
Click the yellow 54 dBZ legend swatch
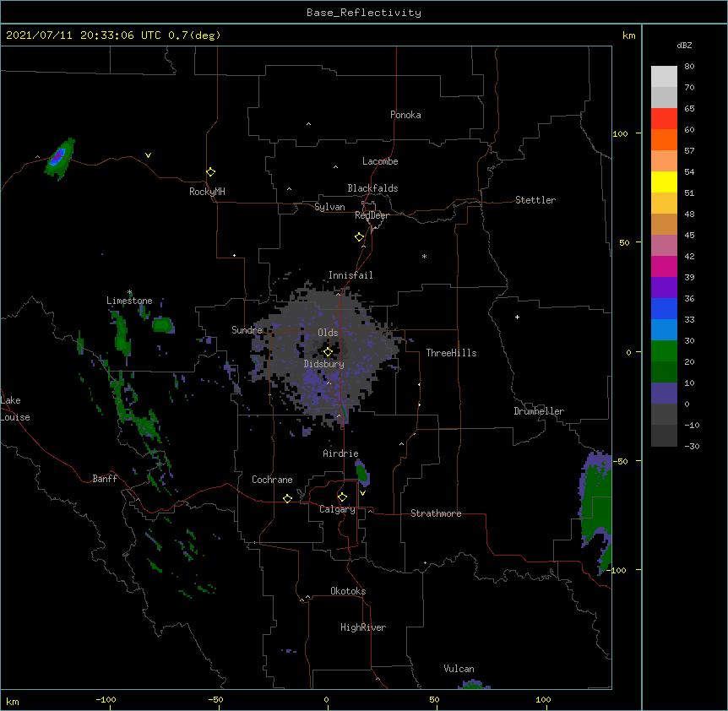(664, 182)
